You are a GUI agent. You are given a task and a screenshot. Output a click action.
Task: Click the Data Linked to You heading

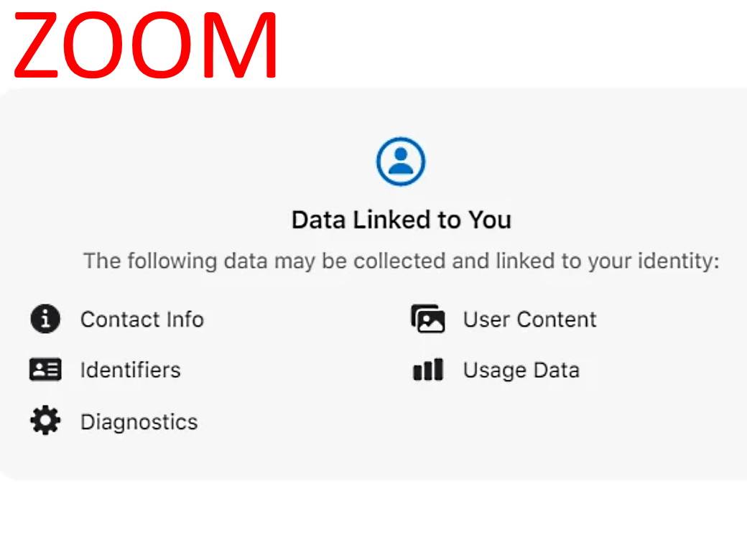[x=401, y=220]
